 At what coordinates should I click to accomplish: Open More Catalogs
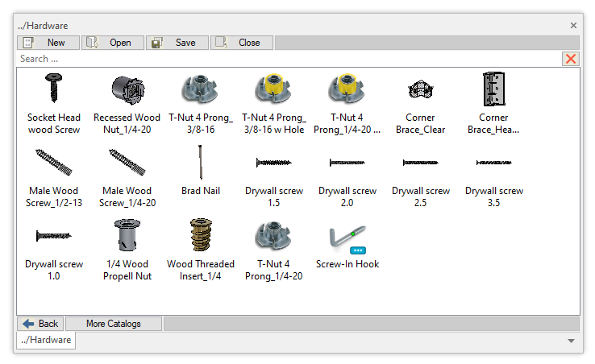[113, 324]
